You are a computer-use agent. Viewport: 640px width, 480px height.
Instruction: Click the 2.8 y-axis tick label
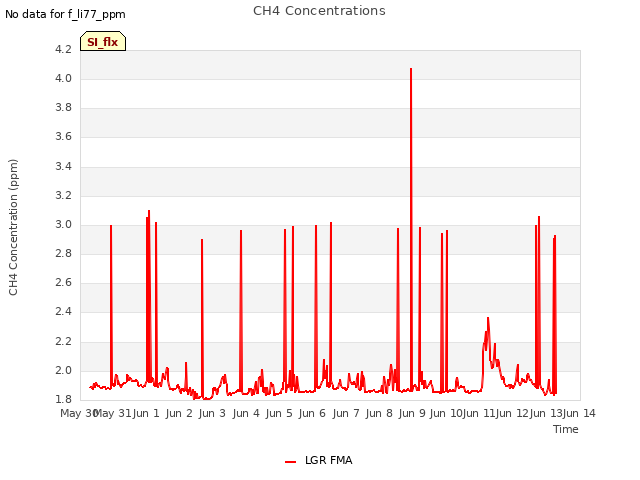(x=63, y=253)
